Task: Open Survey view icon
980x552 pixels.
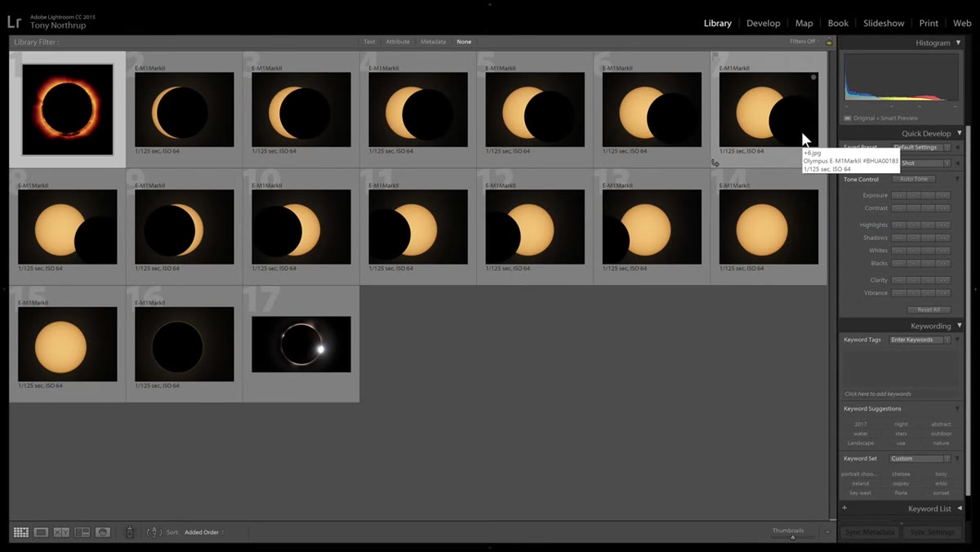Action: [82, 532]
